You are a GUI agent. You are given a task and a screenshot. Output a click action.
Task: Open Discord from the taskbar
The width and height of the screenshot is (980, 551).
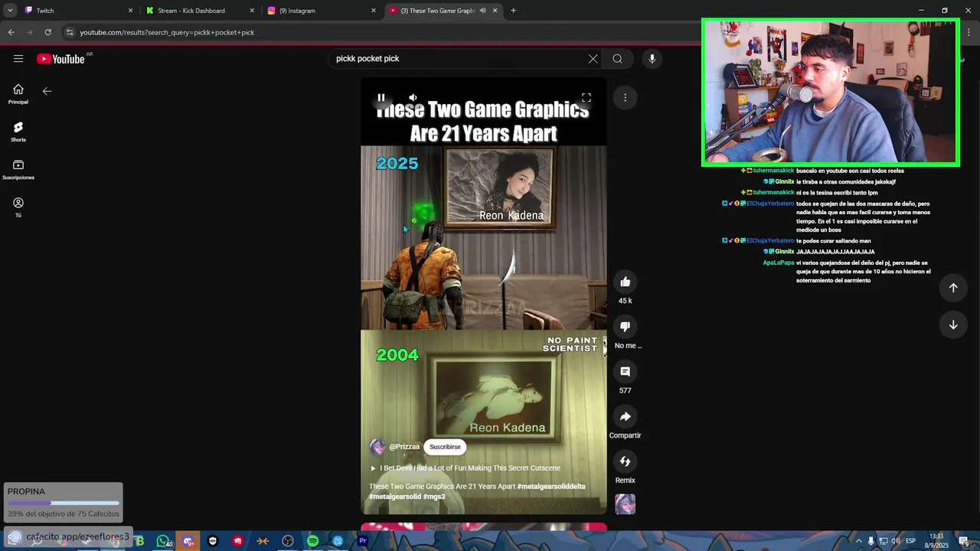[188, 541]
